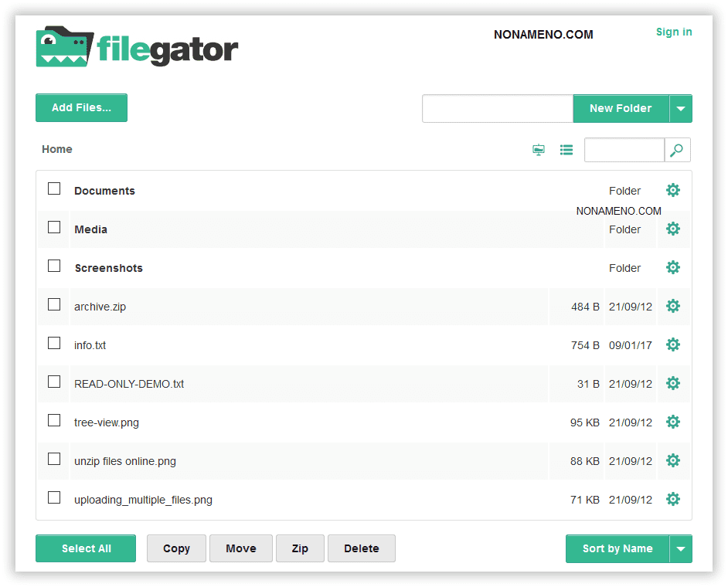Viewport: 728px width, 587px height.
Task: Expand the New Folder dropdown arrow
Action: pos(681,109)
